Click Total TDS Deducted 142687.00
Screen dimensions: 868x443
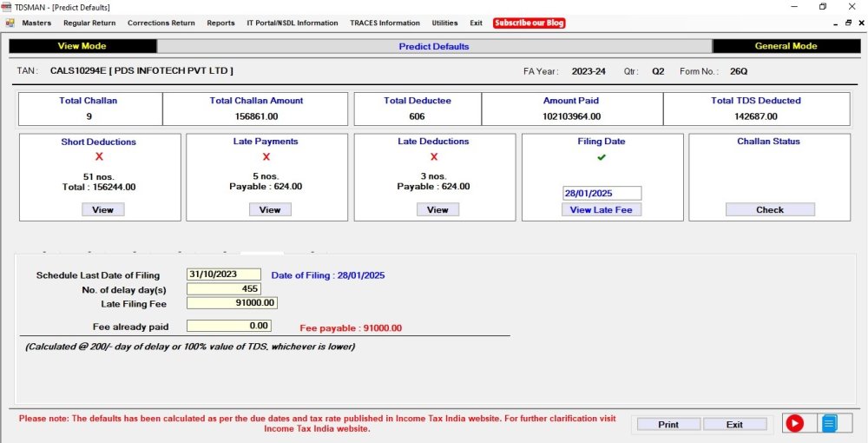point(756,116)
